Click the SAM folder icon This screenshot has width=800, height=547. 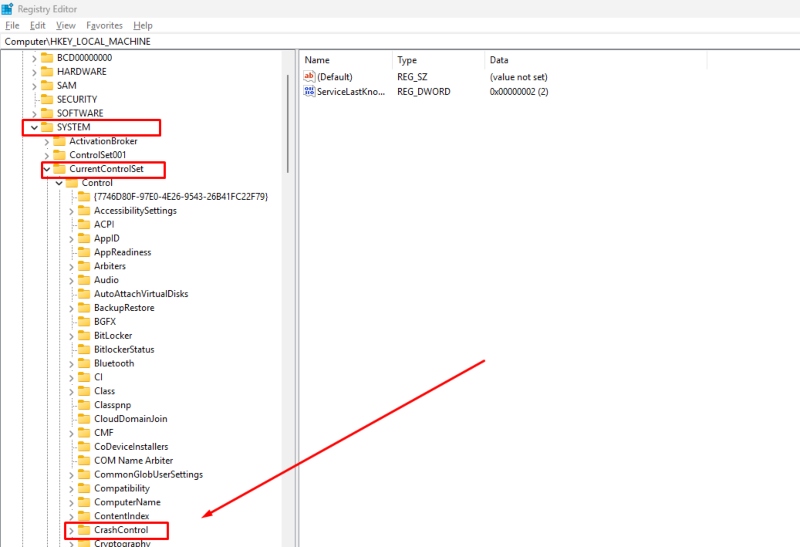tap(47, 85)
